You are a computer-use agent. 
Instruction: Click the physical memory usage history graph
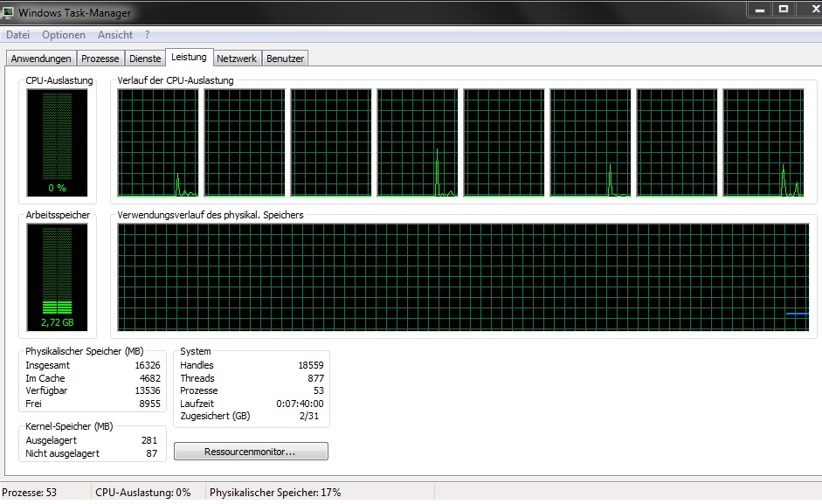click(x=464, y=278)
